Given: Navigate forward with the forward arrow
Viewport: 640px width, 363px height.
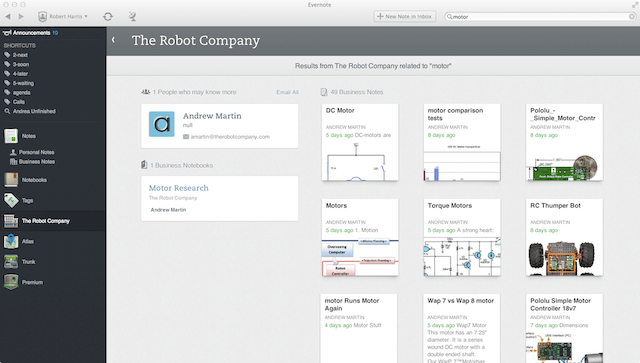Looking at the screenshot, I should tap(21, 16).
